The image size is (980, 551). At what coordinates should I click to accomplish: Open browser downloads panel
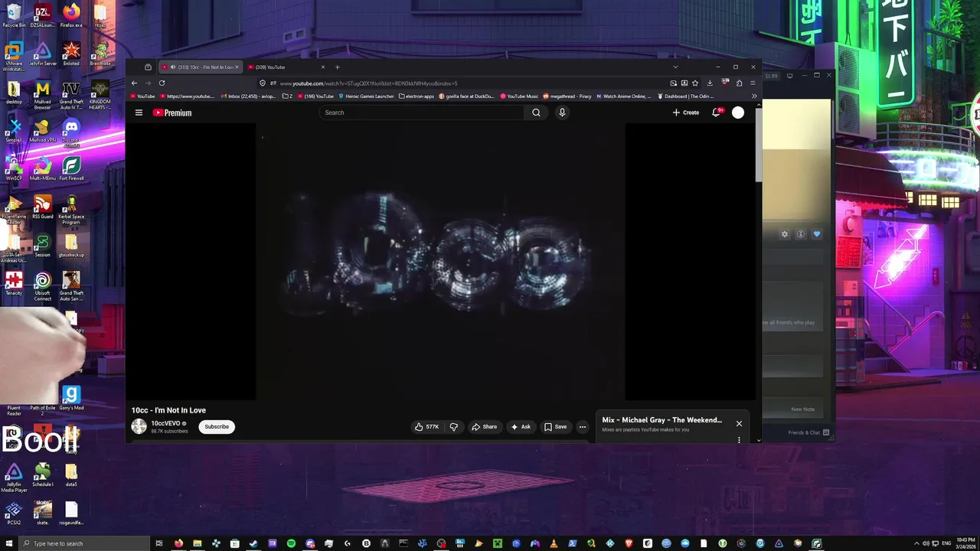[710, 83]
